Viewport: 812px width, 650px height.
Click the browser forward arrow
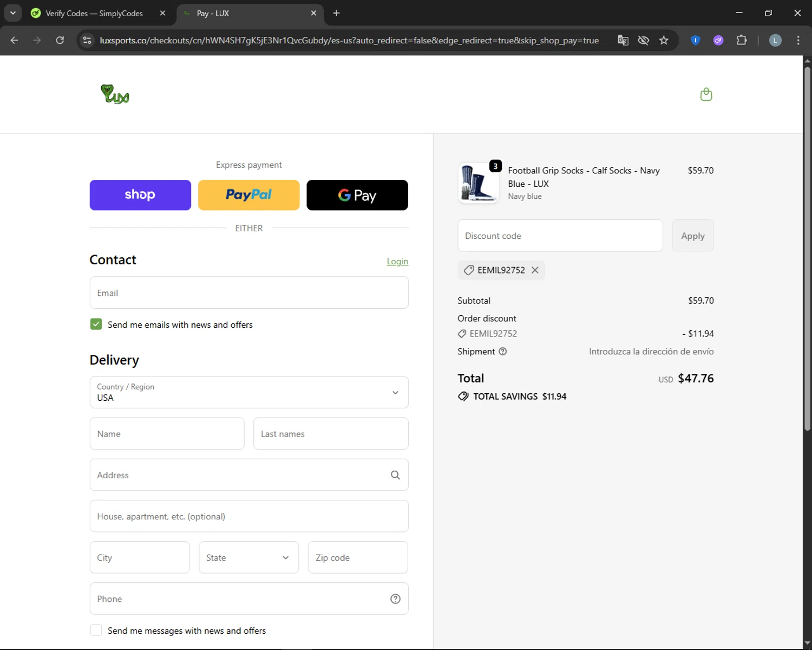pos(37,40)
